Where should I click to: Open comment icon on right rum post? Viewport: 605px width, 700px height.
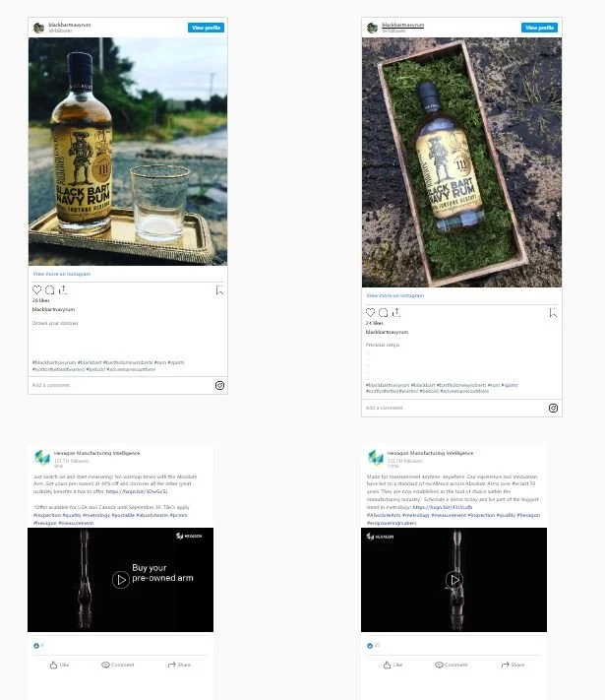tap(384, 312)
